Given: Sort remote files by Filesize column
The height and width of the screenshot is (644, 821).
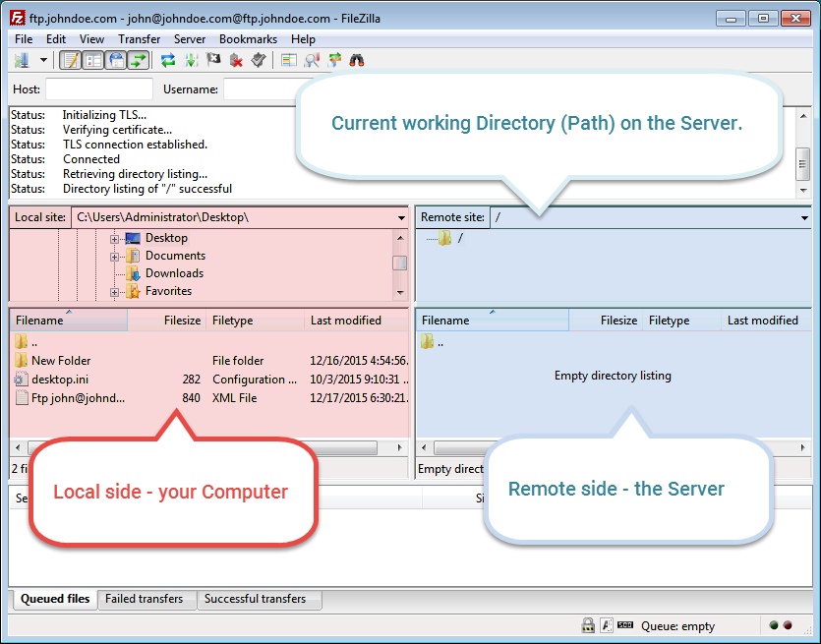Looking at the screenshot, I should (606, 321).
